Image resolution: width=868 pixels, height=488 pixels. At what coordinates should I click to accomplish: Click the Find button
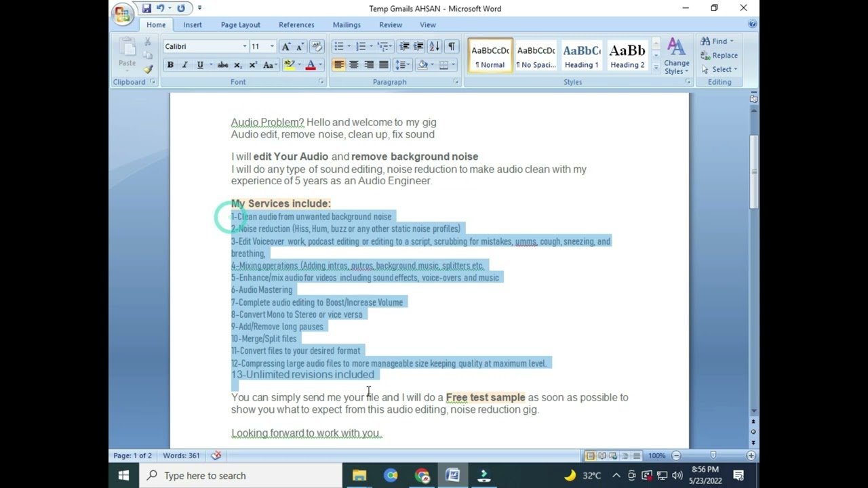pyautogui.click(x=717, y=41)
